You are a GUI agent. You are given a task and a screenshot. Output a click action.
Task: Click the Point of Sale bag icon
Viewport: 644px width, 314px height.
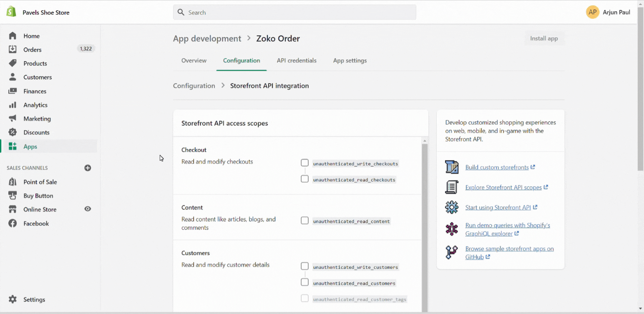pos(13,182)
